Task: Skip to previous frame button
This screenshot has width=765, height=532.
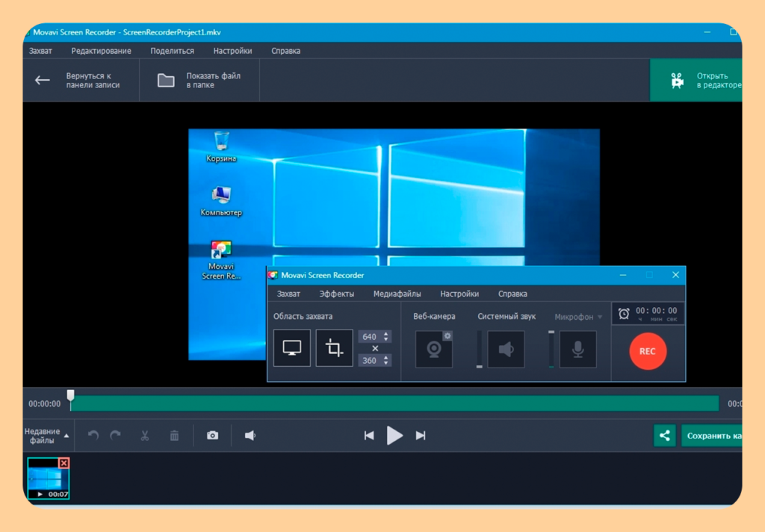Action: tap(369, 436)
